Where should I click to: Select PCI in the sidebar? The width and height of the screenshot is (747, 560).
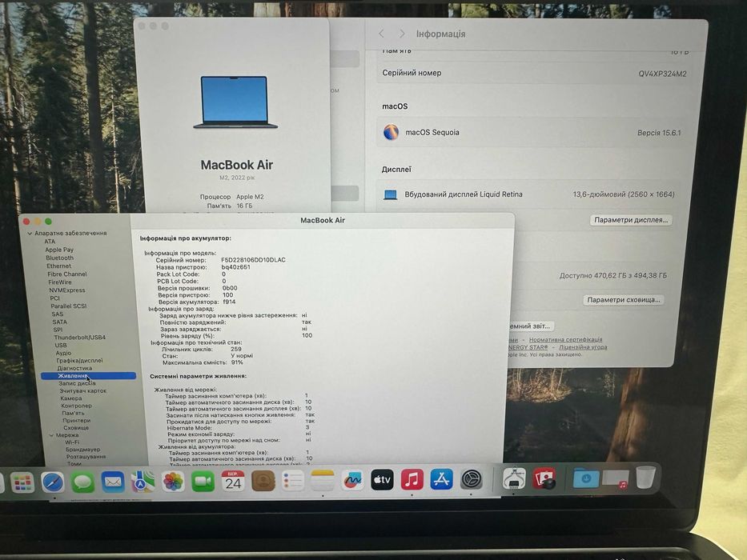coord(54,298)
